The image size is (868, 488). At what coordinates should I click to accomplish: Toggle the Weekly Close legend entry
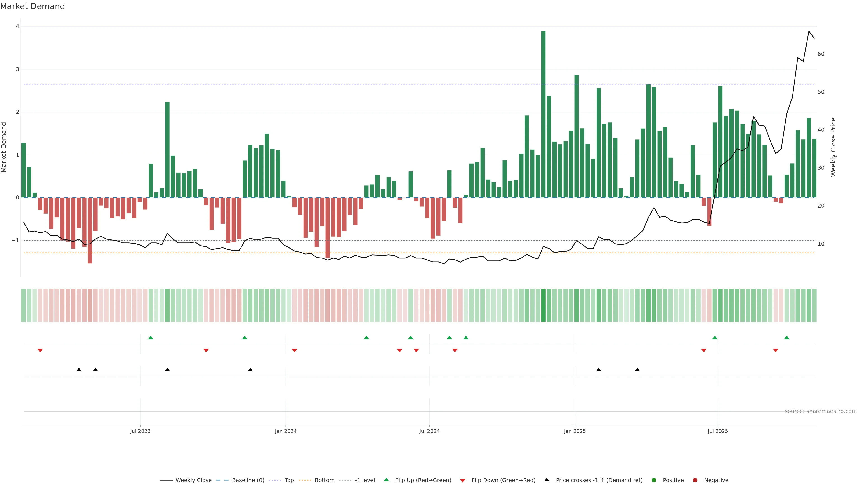(193, 480)
